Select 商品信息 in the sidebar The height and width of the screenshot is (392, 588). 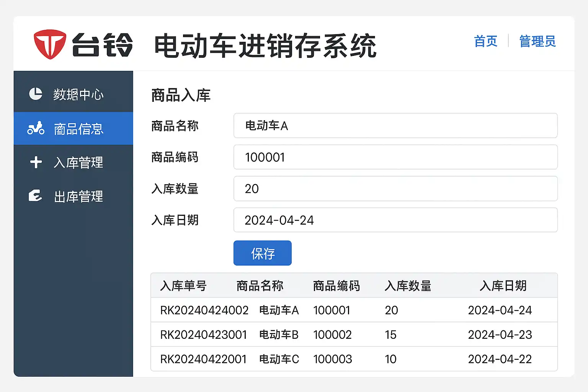coord(73,129)
